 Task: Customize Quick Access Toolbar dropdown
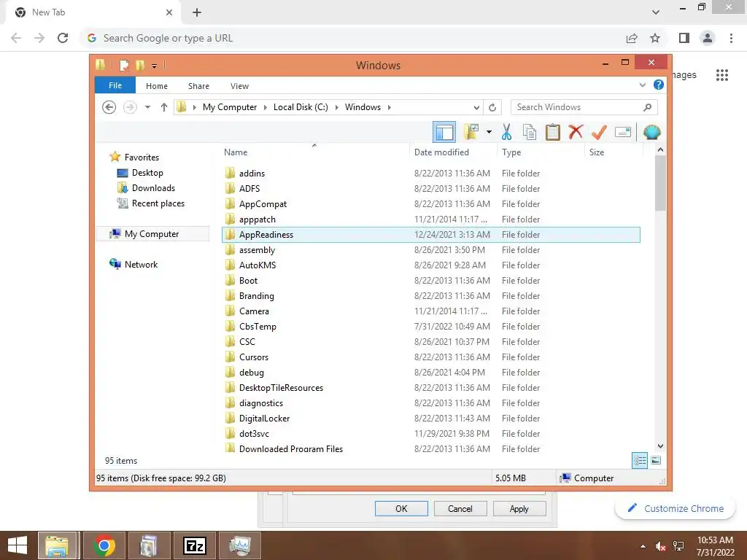click(x=155, y=66)
